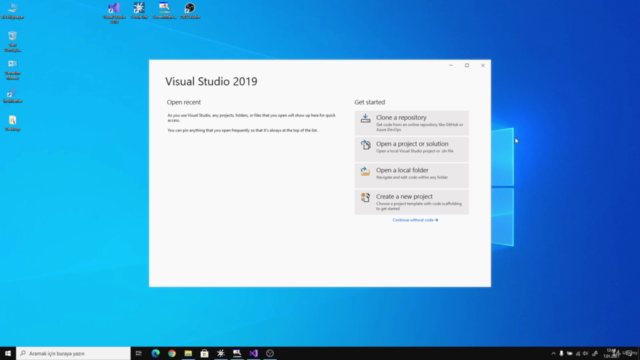Switch to OBS Studio on the taskbar

(270, 353)
